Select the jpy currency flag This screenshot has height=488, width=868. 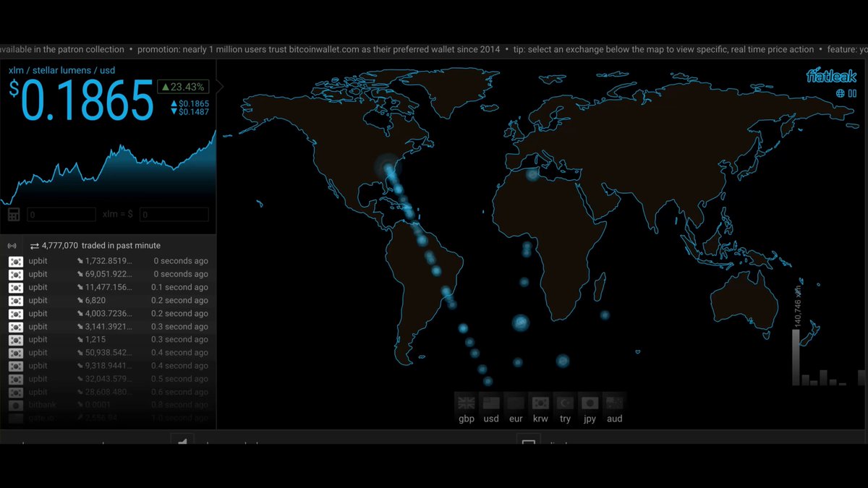point(590,403)
